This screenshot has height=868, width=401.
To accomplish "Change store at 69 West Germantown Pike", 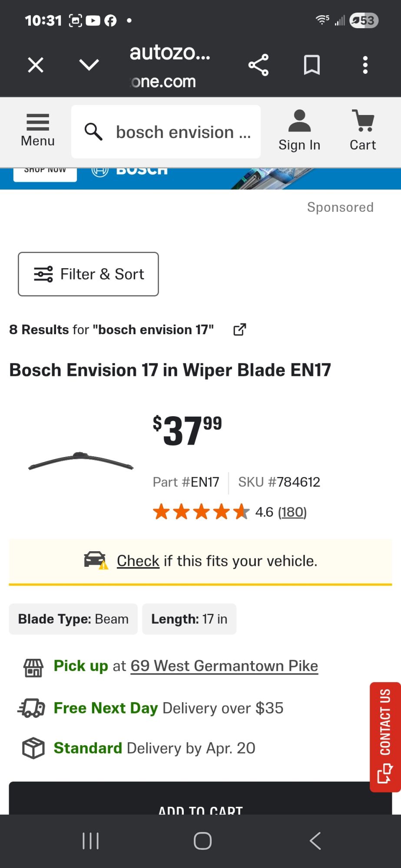I will (x=224, y=666).
